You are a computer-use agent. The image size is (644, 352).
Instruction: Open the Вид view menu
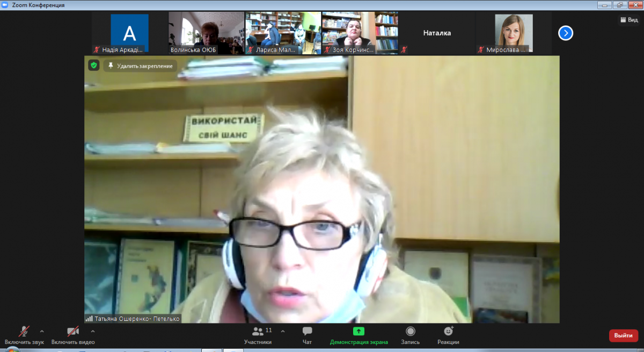(628, 20)
